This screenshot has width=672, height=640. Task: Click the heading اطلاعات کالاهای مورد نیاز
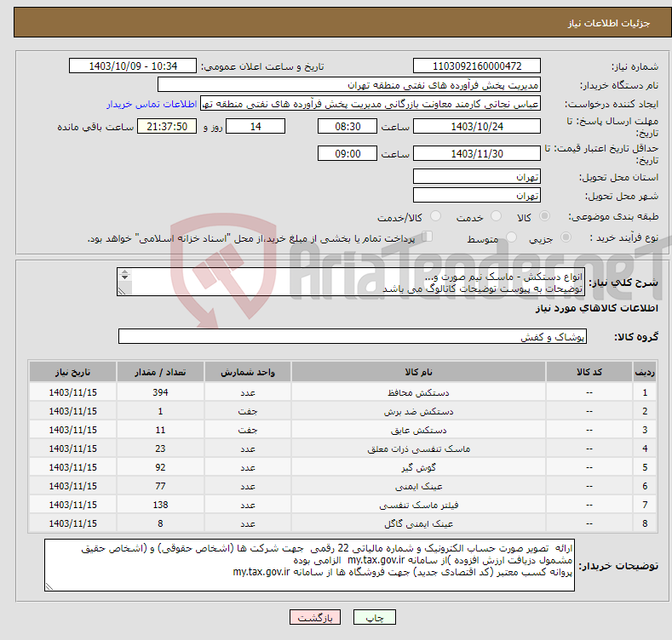[596, 308]
